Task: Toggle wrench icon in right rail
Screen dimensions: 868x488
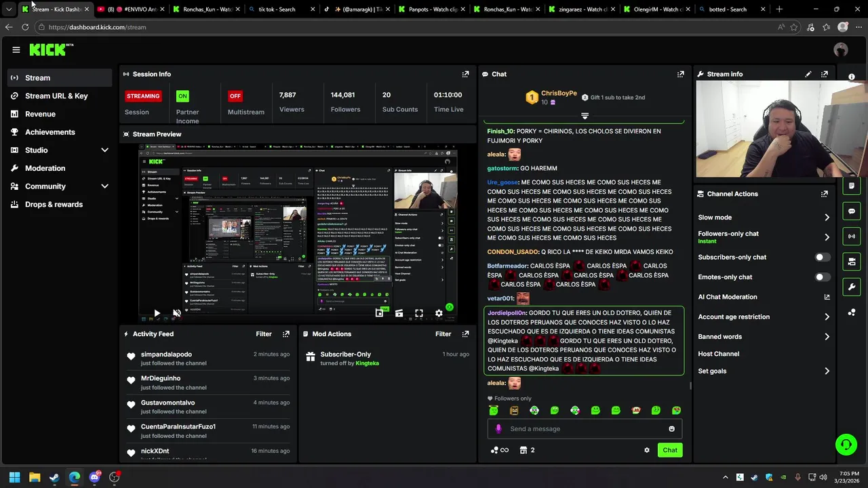Action: point(852,287)
